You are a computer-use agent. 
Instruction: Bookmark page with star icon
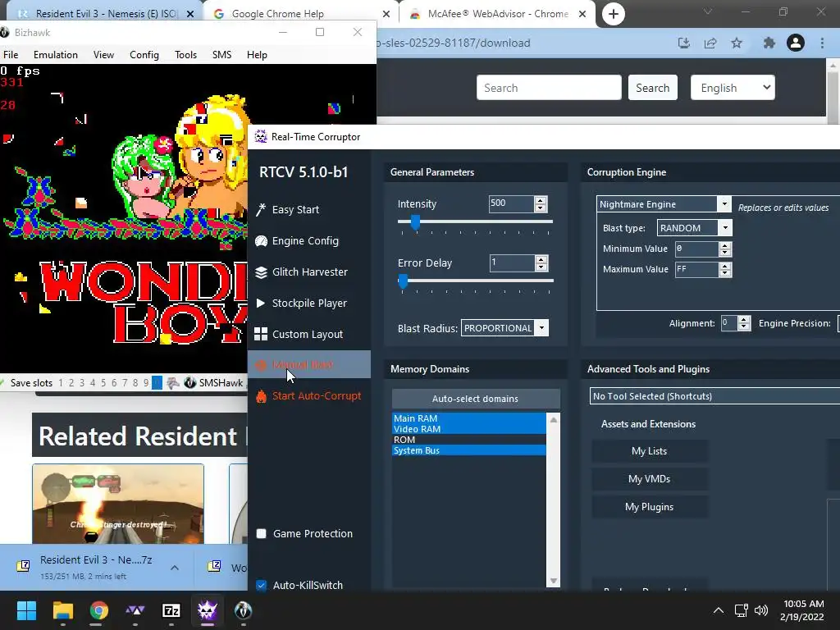(737, 43)
